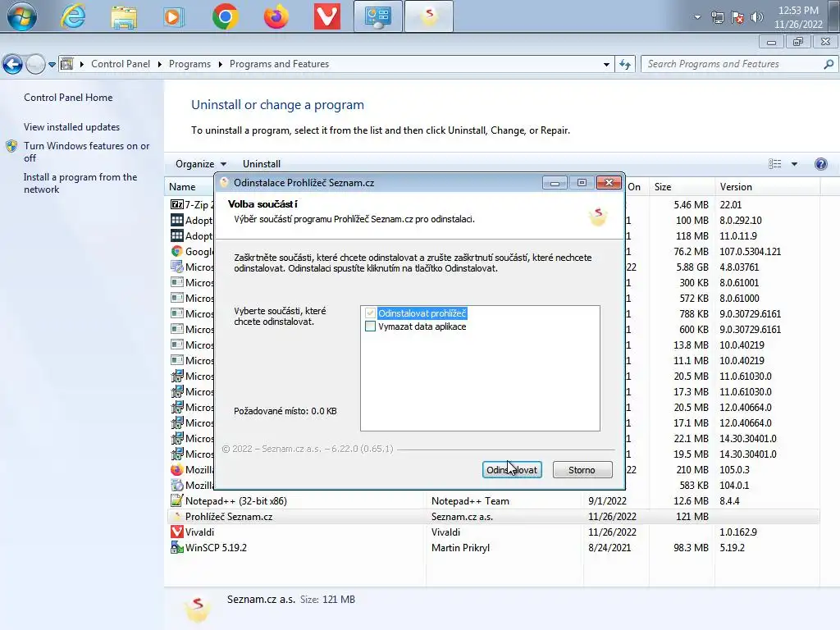Click version 107.0.5304.121 cell
Screen dimensions: 840x630
750,251
